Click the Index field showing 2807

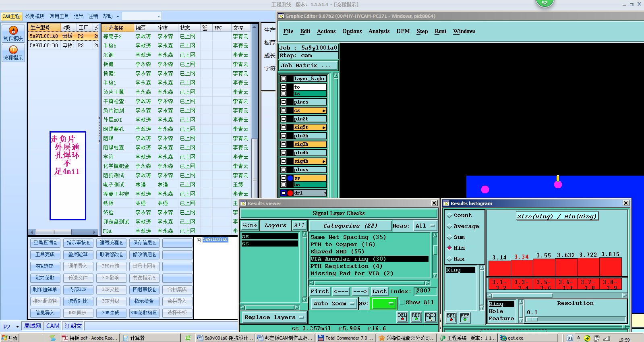tap(425, 291)
